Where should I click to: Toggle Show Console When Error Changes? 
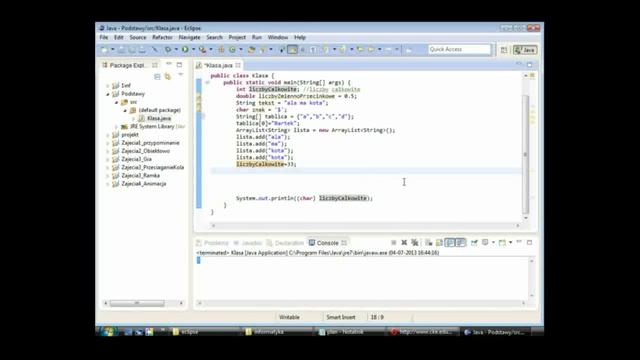pyautogui.click(x=460, y=242)
